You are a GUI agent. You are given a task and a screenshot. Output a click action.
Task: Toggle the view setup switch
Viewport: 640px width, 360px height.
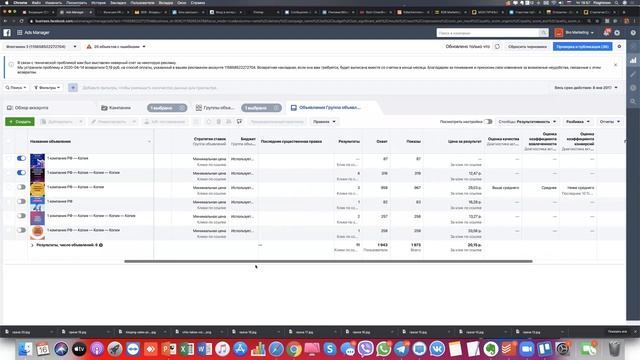click(488, 122)
